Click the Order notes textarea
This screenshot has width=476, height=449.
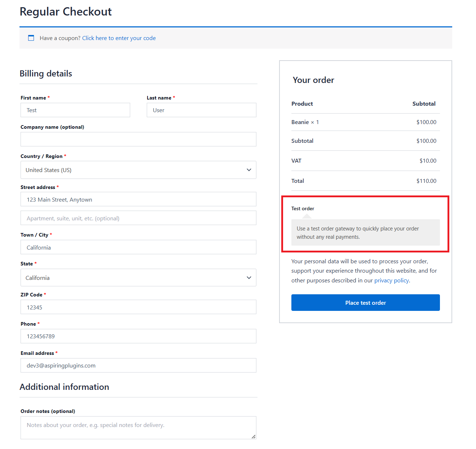(138, 428)
